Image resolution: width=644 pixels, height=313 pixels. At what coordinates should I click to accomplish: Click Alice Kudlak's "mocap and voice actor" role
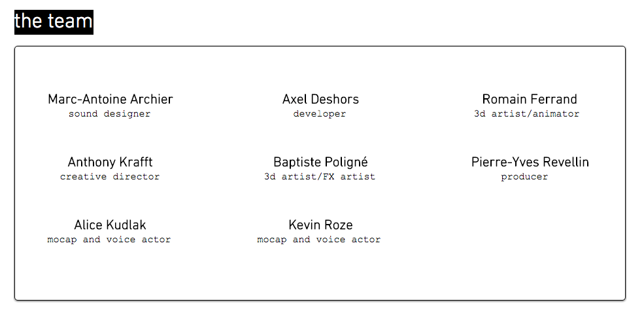pos(109,240)
